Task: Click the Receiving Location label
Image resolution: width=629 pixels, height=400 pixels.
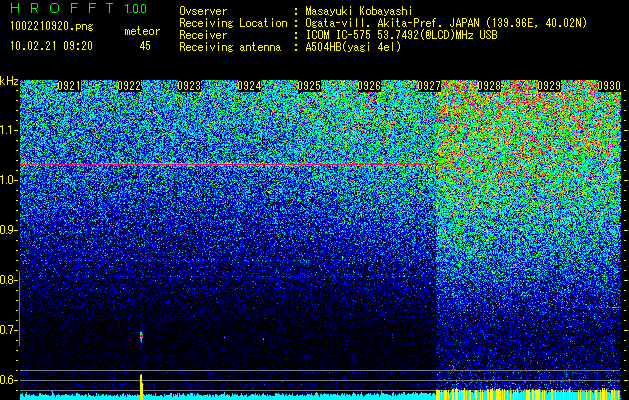Action: (x=233, y=23)
